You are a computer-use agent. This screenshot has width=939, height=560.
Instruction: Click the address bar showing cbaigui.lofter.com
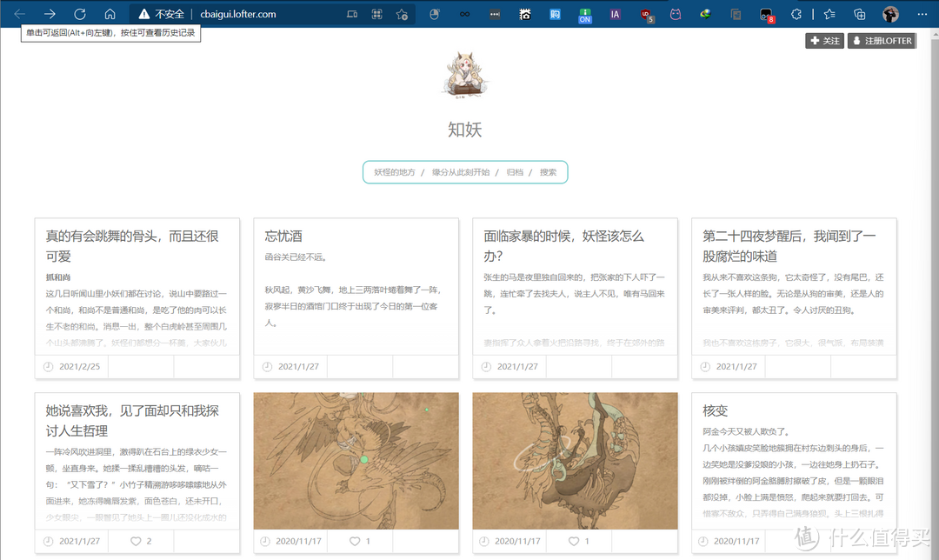click(x=238, y=14)
